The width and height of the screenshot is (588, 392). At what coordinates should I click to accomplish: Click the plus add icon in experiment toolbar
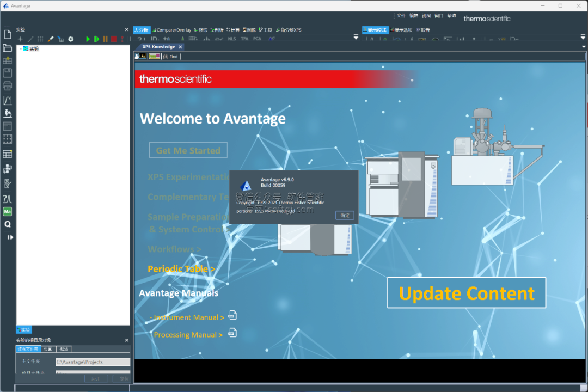point(20,39)
